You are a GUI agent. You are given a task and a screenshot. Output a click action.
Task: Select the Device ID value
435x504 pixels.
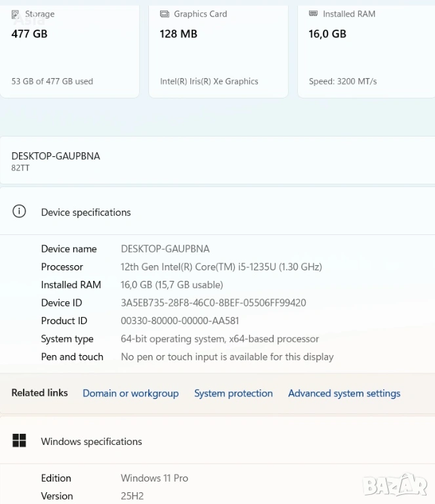point(213,303)
